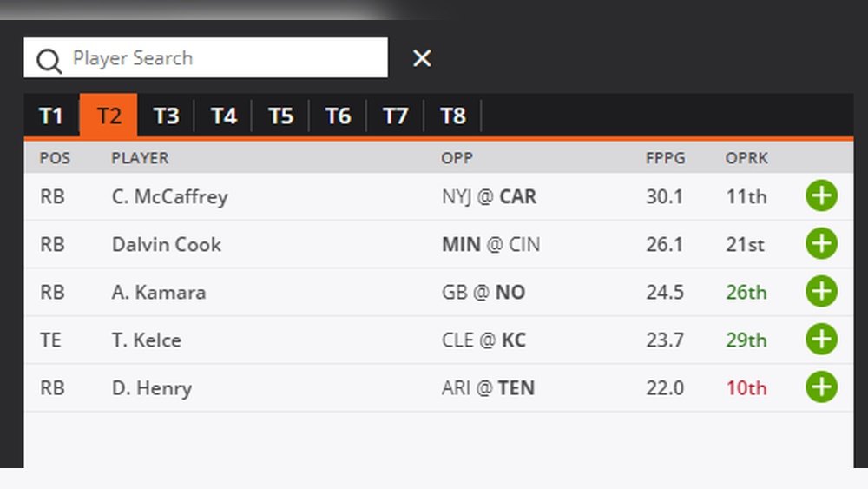
Task: Sort the list by FPPG column
Action: coord(665,158)
